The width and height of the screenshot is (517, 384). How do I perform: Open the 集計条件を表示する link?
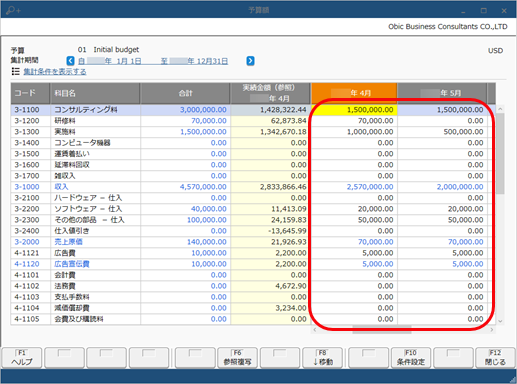[x=55, y=72]
